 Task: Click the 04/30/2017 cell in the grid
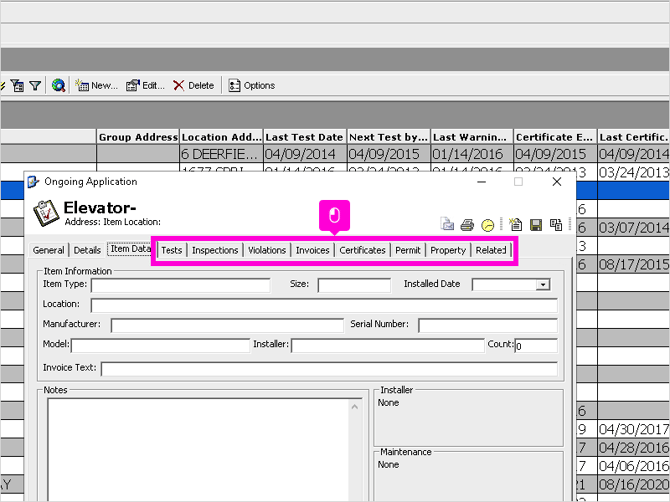[634, 429]
